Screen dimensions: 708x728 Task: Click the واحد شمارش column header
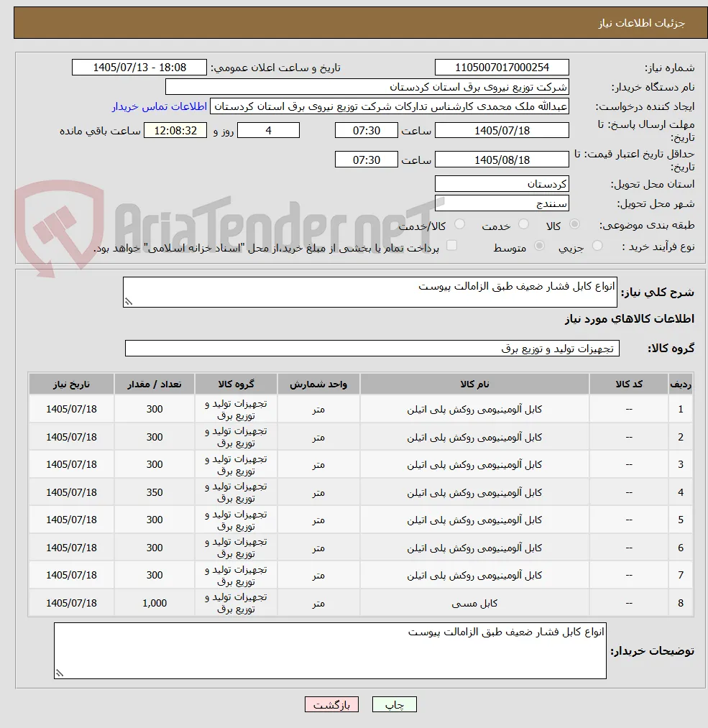pyautogui.click(x=318, y=384)
